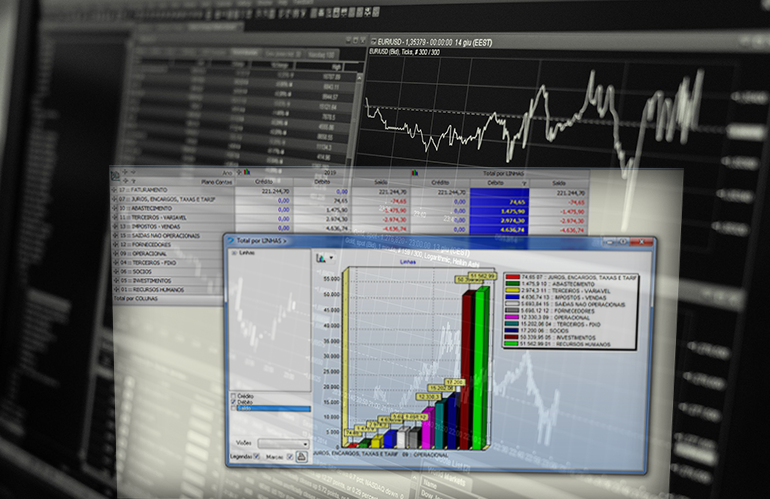This screenshot has height=499, width=770.
Task: Toggle the Marcas checkbox
Action: click(x=290, y=456)
